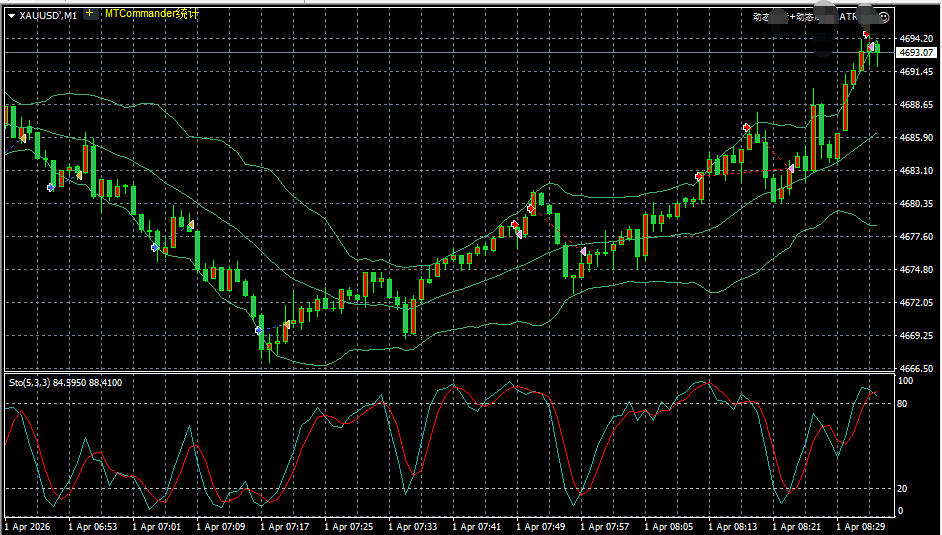Click the MTCommander统计 label
Screen dimensions: 942x535
[152, 13]
